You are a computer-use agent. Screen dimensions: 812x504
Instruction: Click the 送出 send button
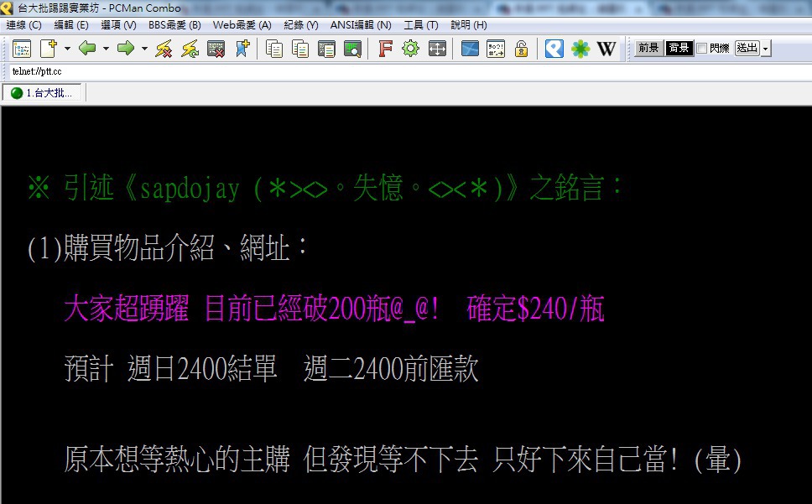(x=747, y=48)
